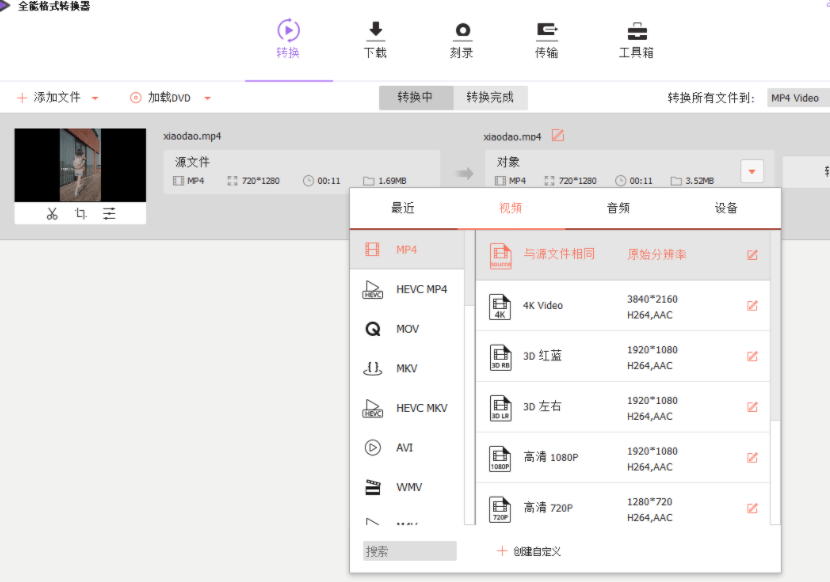Show the 转换完成 finished list
This screenshot has width=830, height=582.
(490, 97)
